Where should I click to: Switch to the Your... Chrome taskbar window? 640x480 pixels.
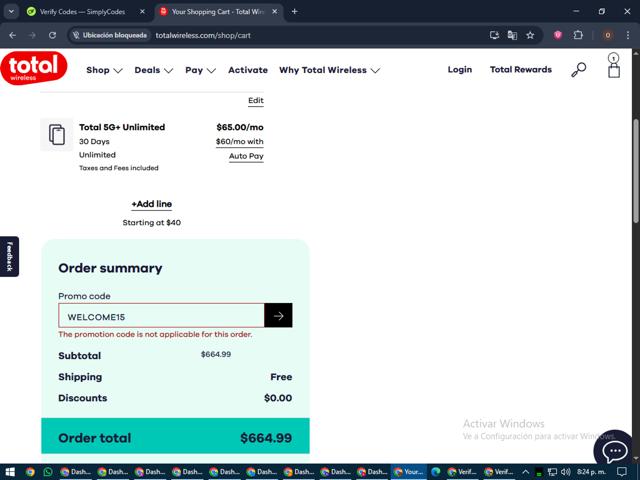pyautogui.click(x=409, y=472)
